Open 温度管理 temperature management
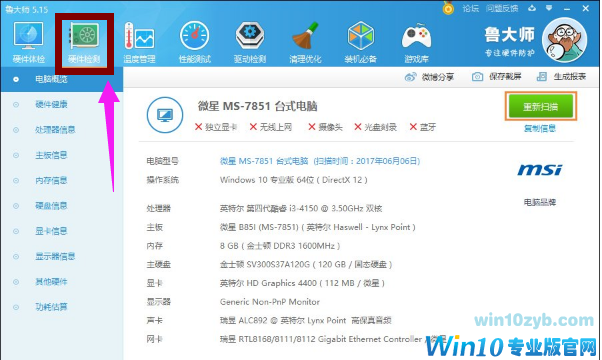Image resolution: width=602 pixels, height=360 pixels. tap(139, 42)
